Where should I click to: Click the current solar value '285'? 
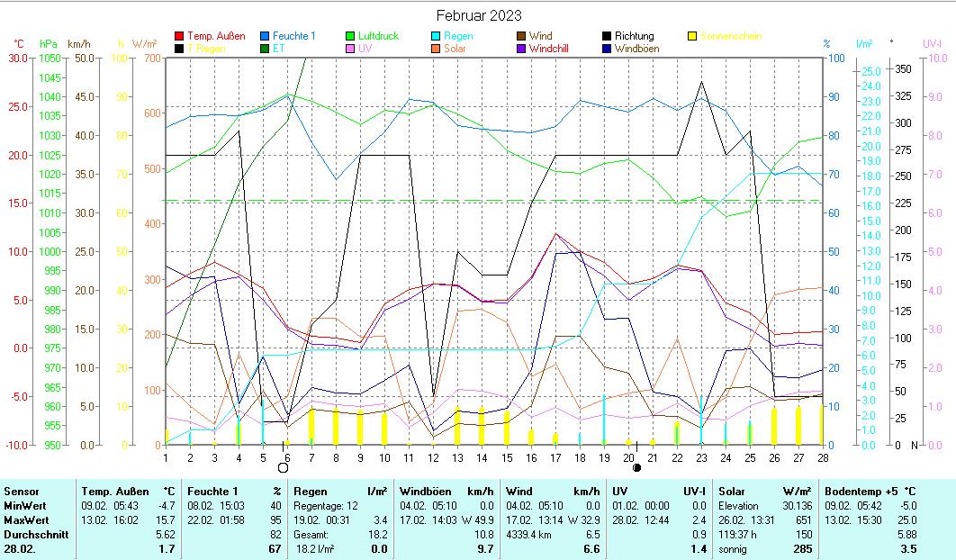point(803,548)
